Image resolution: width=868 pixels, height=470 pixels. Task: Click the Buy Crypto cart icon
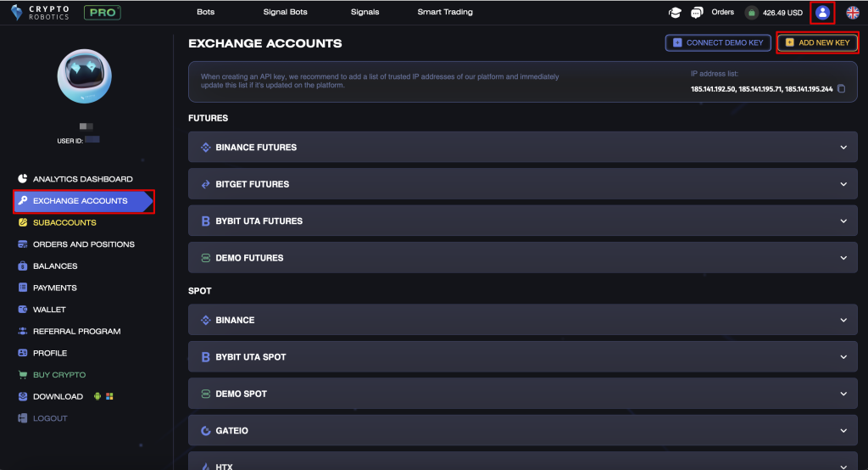pos(23,375)
